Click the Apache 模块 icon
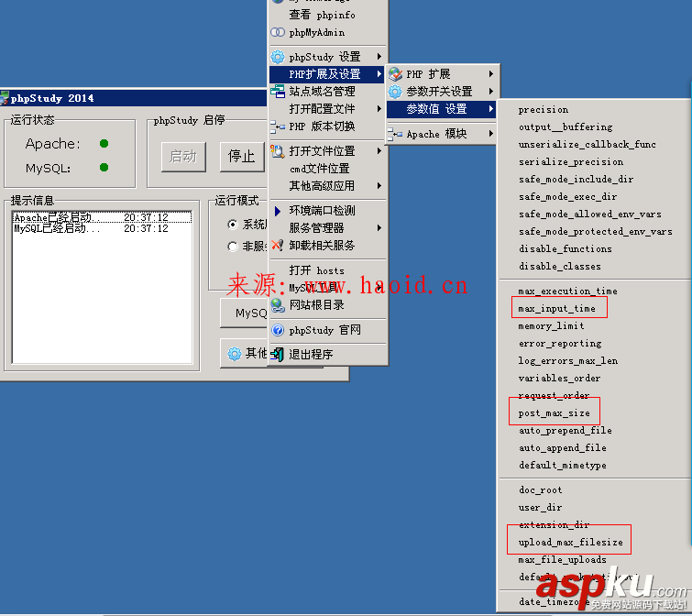The image size is (692, 616). pos(395,134)
